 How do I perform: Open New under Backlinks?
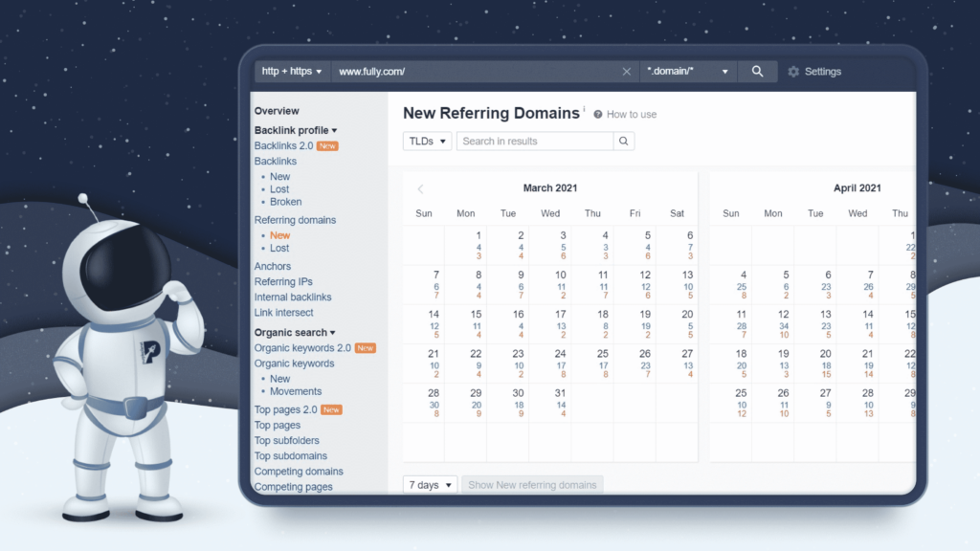280,177
